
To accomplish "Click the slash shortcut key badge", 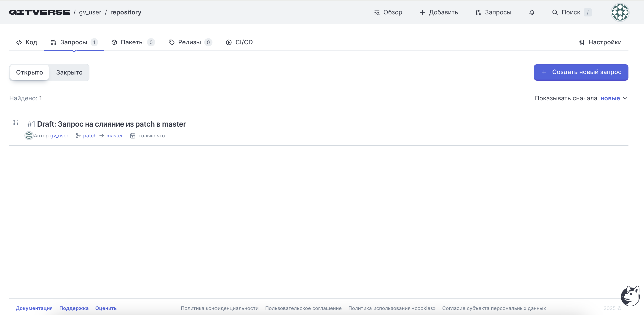I will pyautogui.click(x=588, y=12).
